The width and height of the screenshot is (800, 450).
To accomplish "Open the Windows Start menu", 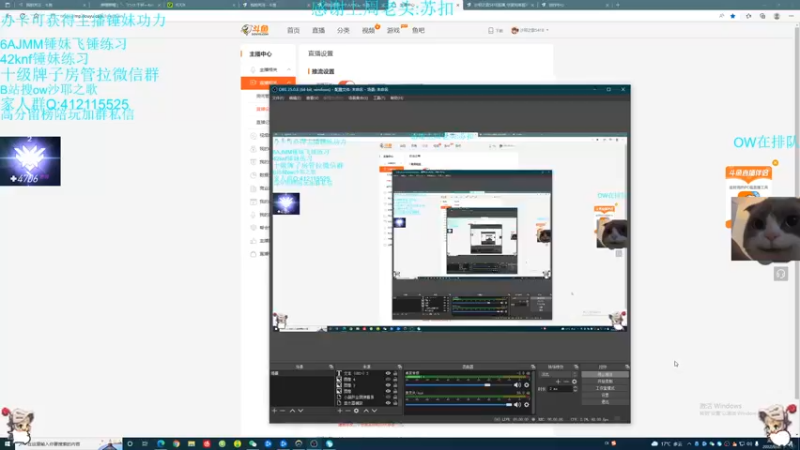I will tap(7, 444).
